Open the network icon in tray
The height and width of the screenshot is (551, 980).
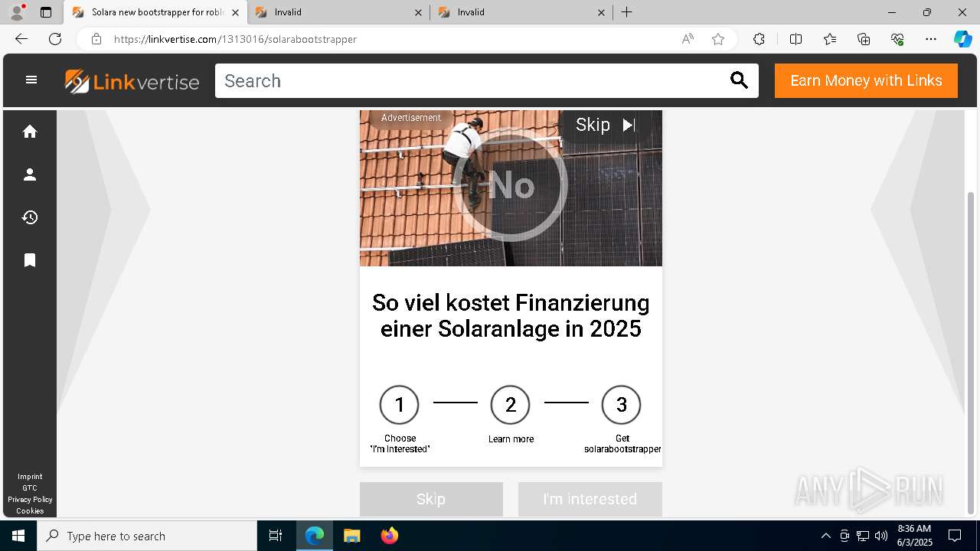pyautogui.click(x=863, y=536)
